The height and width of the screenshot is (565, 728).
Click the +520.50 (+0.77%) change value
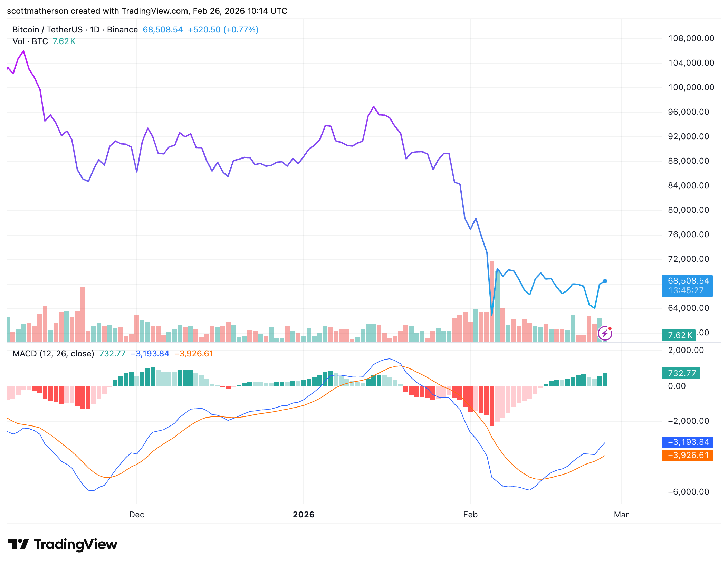223,30
